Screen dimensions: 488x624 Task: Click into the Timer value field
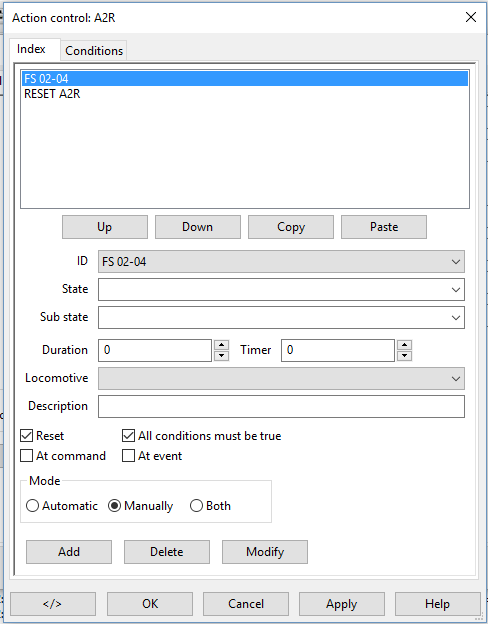[338, 350]
